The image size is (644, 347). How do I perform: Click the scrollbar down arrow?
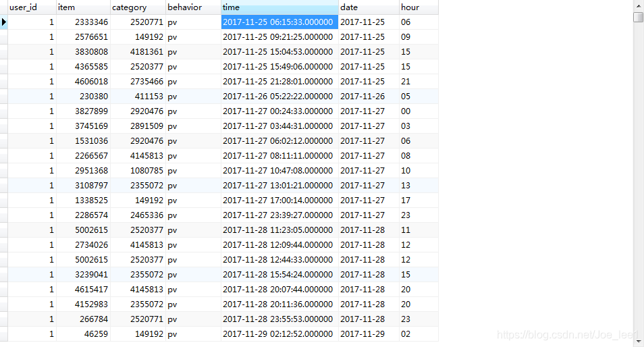(638, 342)
